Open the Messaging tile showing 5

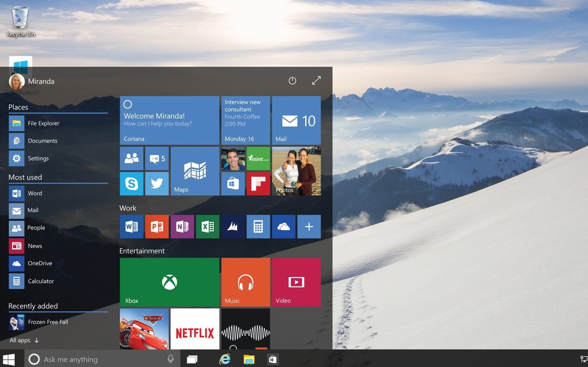point(157,158)
